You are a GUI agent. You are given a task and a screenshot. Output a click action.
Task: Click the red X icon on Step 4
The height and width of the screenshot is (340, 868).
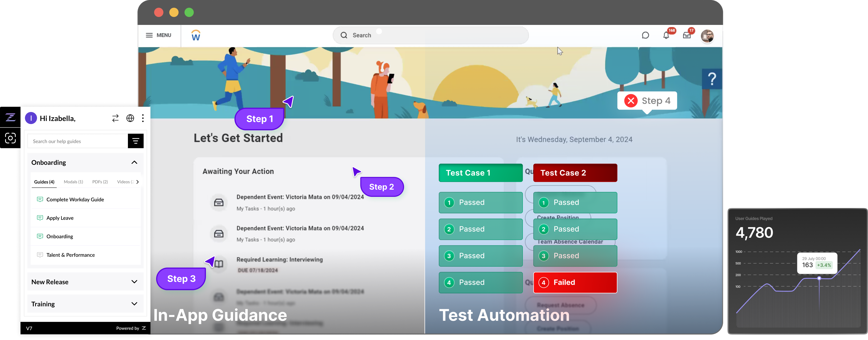[631, 101]
